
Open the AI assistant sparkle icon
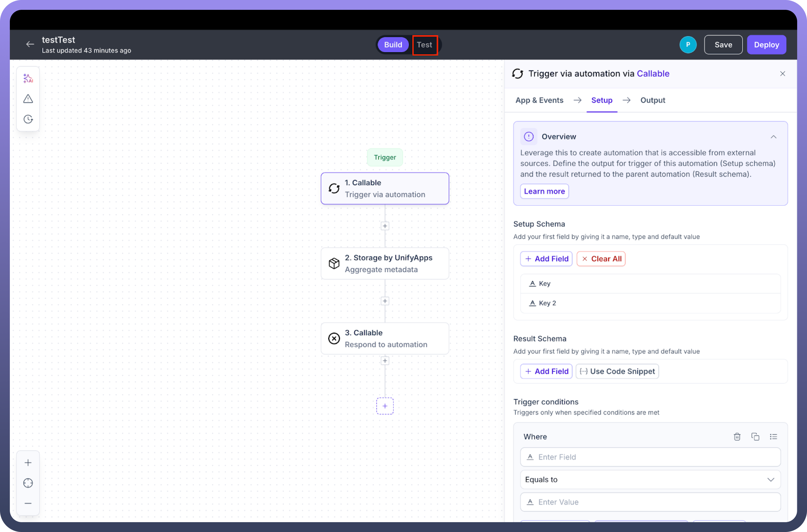click(x=28, y=78)
